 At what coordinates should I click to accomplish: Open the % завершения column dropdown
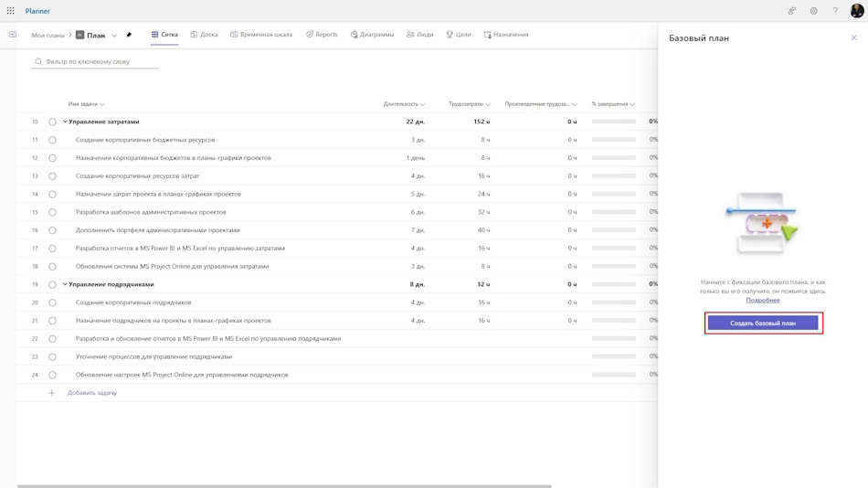click(x=632, y=104)
